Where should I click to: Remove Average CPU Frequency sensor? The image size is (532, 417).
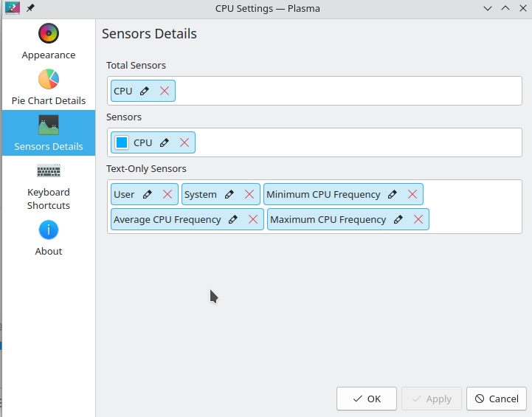(253, 219)
